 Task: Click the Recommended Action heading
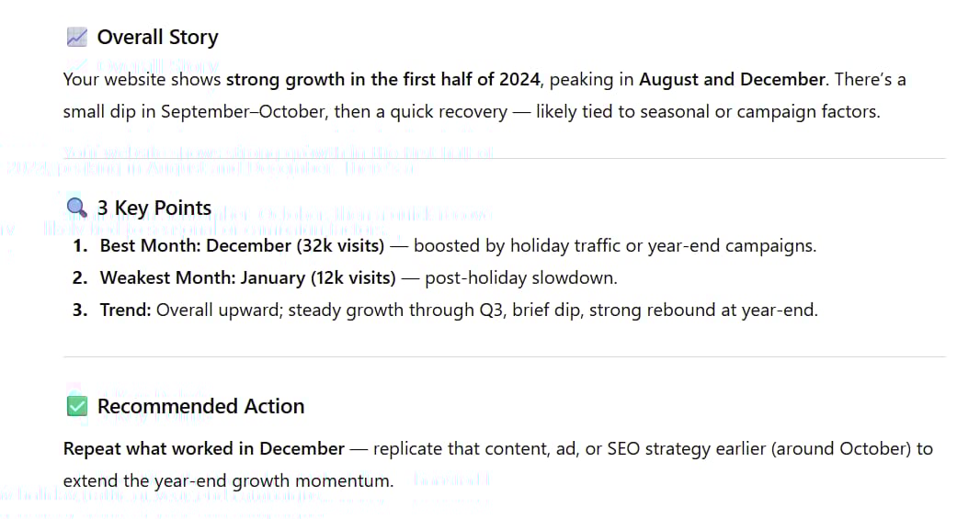click(x=200, y=406)
